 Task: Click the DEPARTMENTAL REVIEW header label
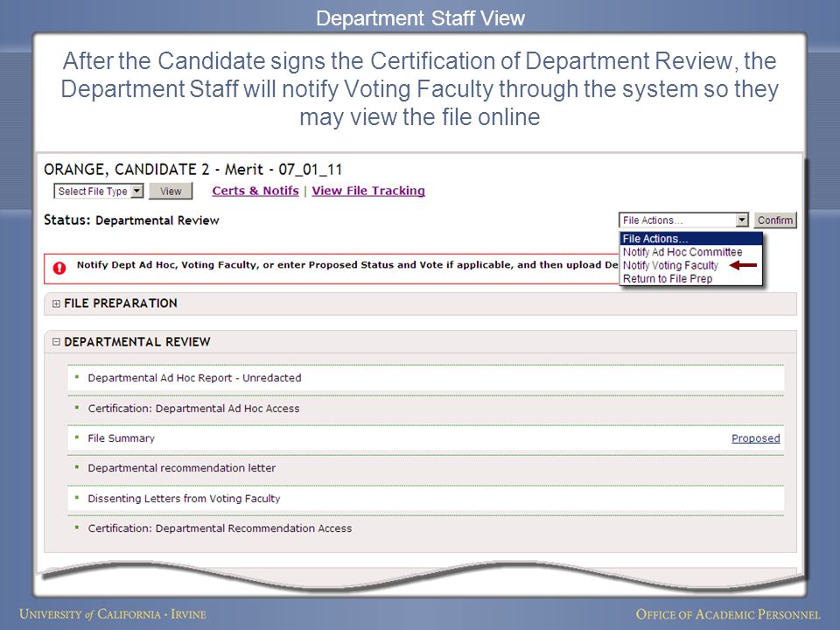[x=137, y=342]
